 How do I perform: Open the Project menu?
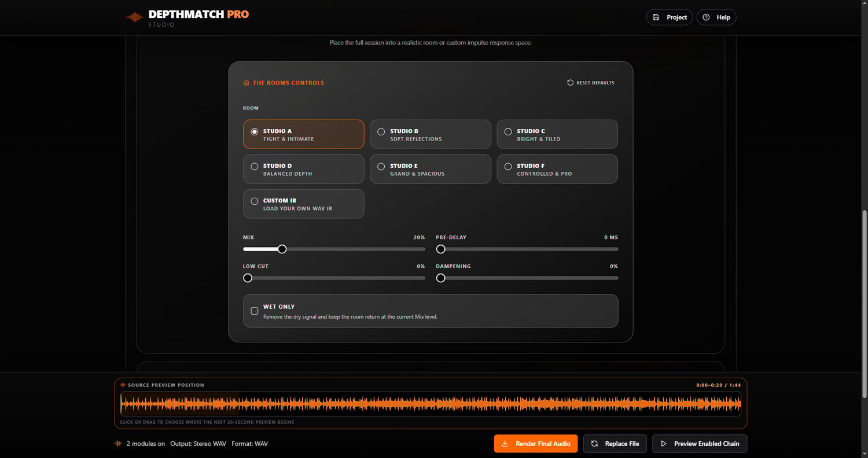(x=670, y=17)
